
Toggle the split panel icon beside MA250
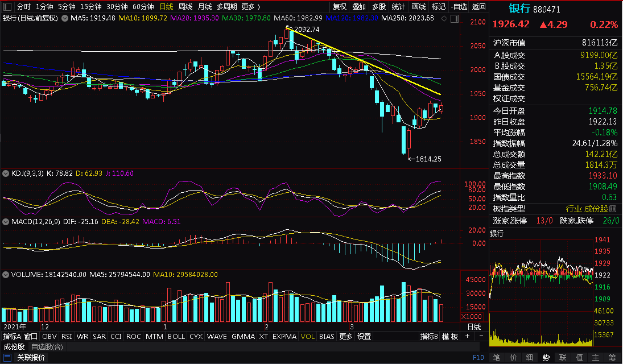(x=455, y=18)
